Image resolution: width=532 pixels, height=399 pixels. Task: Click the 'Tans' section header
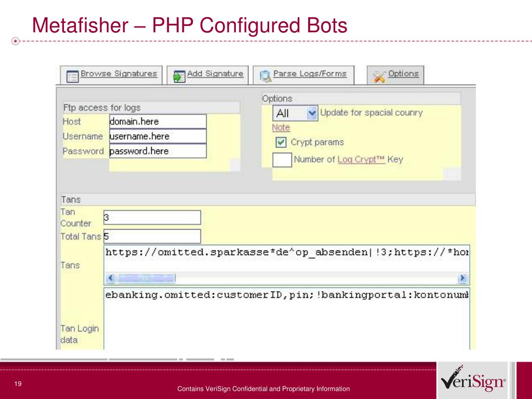coord(71,199)
